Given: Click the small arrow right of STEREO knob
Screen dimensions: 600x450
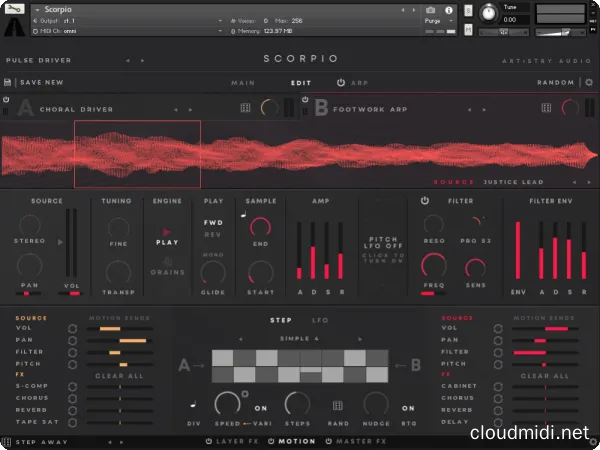Looking at the screenshot, I should [x=60, y=242].
